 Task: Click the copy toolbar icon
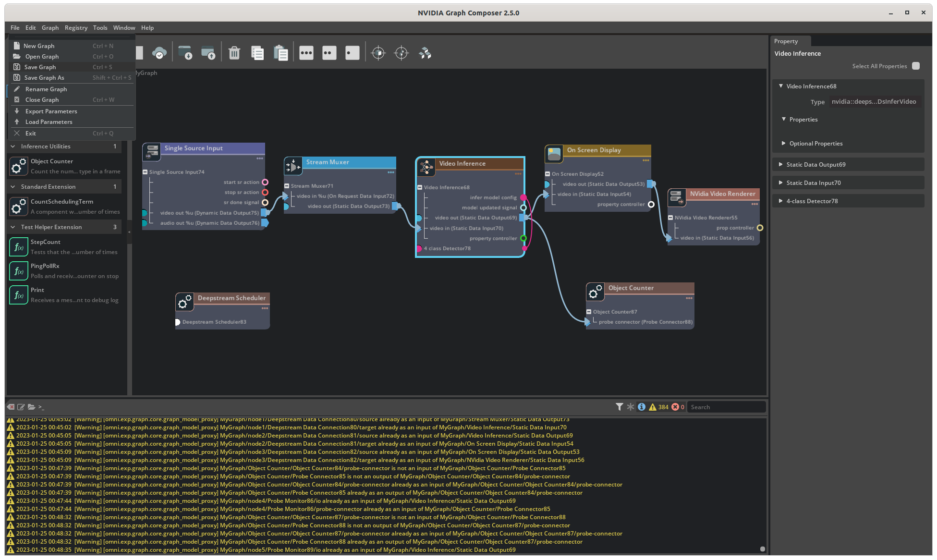(x=258, y=53)
